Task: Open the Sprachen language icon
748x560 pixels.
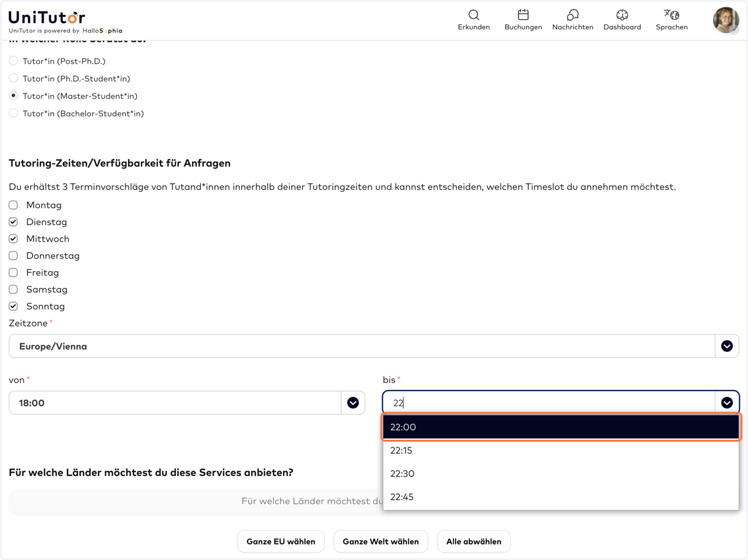Action: (x=671, y=15)
